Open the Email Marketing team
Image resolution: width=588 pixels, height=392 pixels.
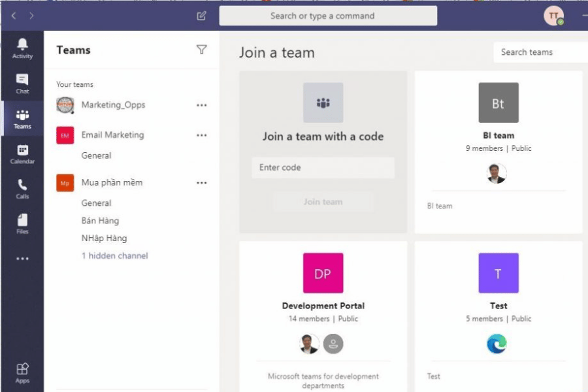point(112,135)
